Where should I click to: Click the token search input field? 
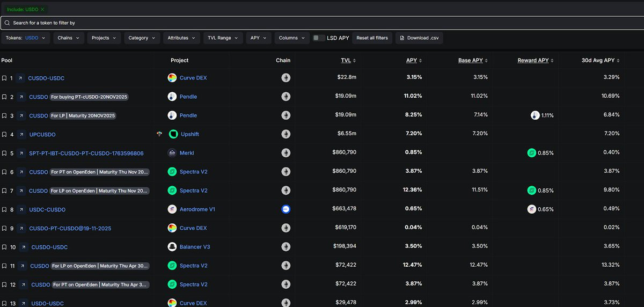(322, 23)
